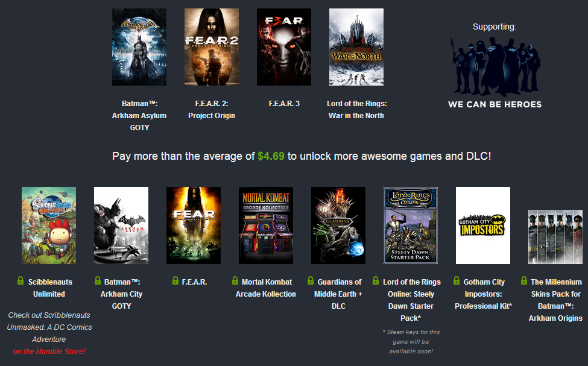Click the lock icon next to F.E.A.R.

(x=175, y=282)
